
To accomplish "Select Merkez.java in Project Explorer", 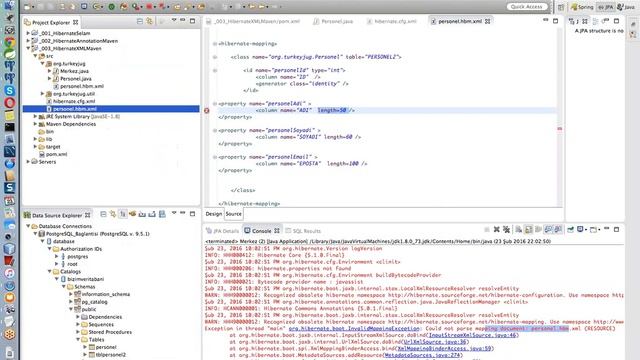I will click(74, 71).
